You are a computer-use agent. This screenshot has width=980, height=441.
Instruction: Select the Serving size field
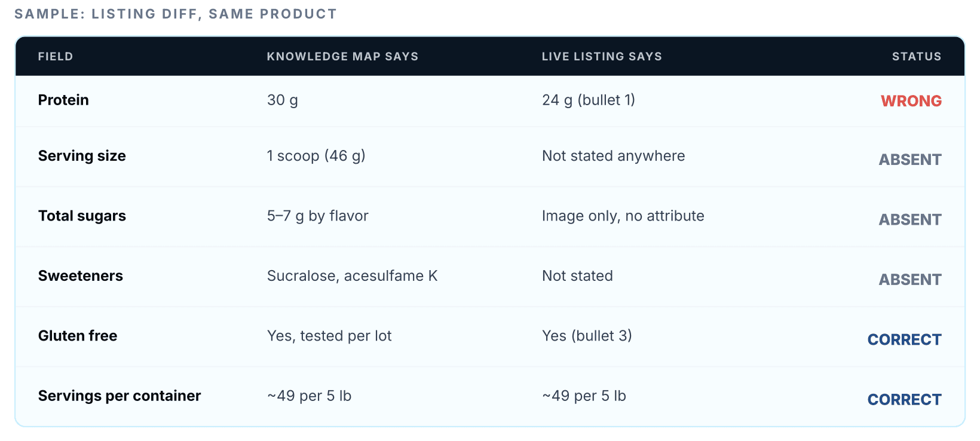coord(82,156)
